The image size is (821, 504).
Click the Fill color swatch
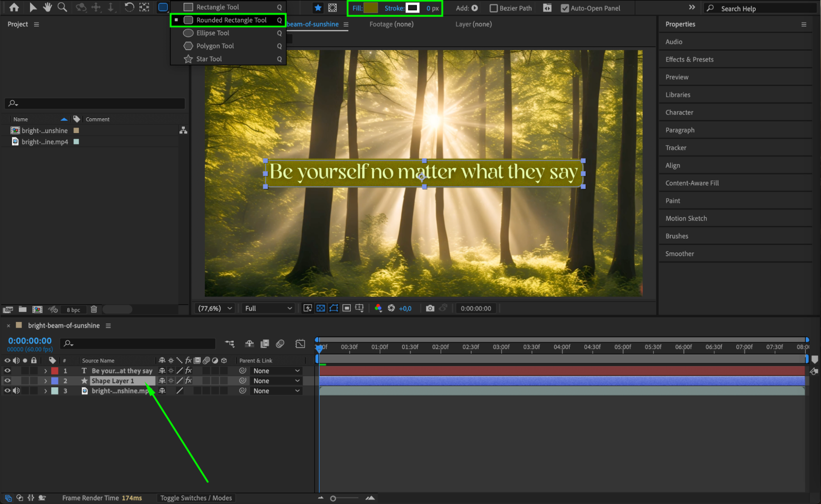[370, 8]
